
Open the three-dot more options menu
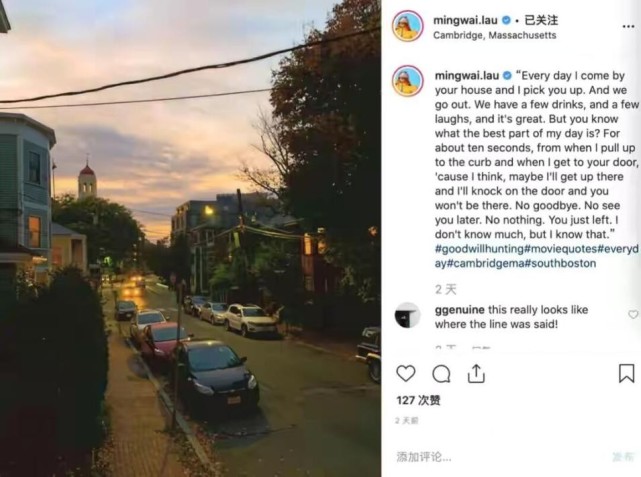[628, 27]
